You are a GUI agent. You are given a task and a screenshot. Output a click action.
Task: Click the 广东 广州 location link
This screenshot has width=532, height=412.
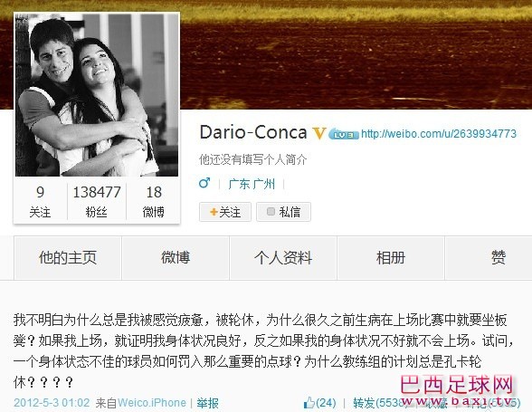[252, 184]
